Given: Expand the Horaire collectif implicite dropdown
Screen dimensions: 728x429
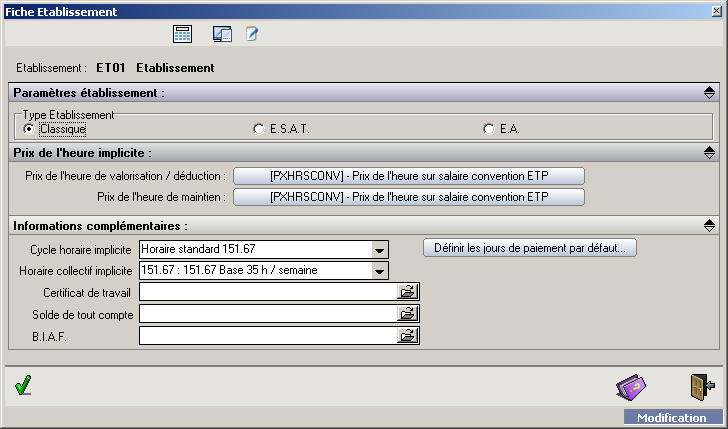Looking at the screenshot, I should 379,271.
